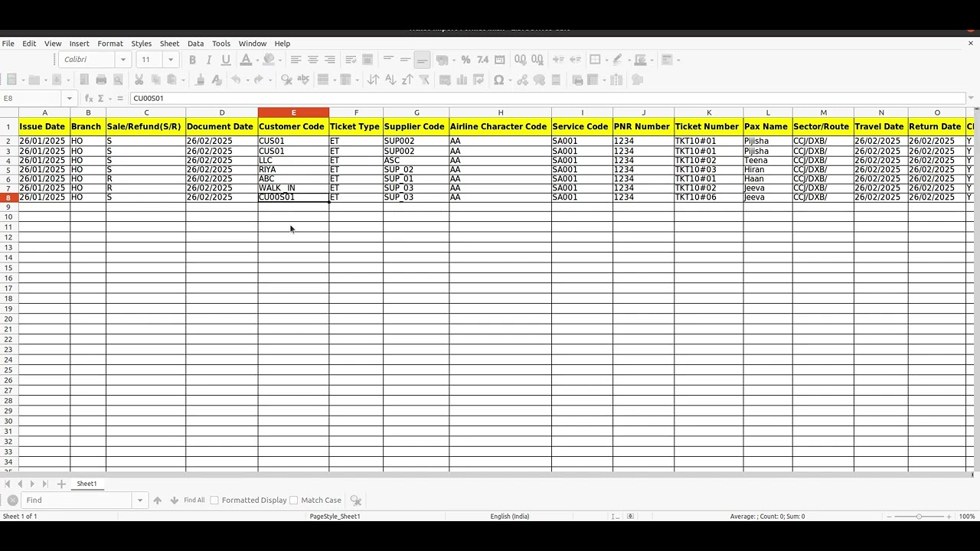This screenshot has width=980, height=551.
Task: Click the Find text field
Action: (77, 500)
